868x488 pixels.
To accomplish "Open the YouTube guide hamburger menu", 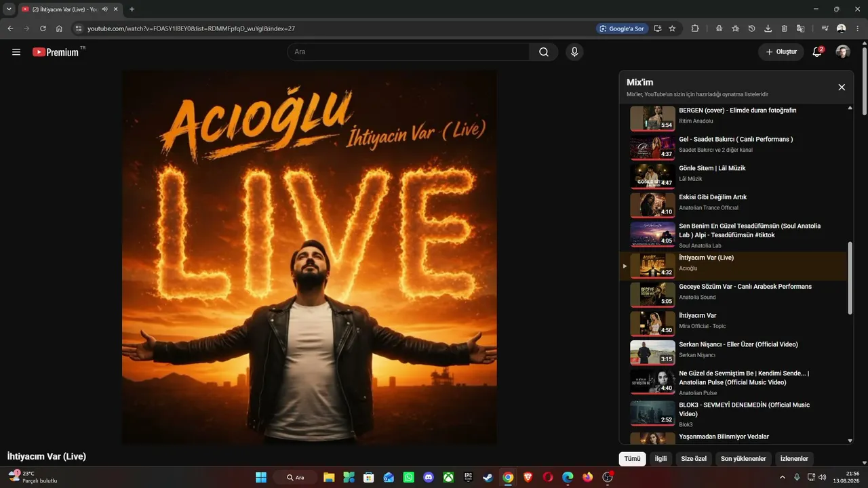I will tap(16, 52).
